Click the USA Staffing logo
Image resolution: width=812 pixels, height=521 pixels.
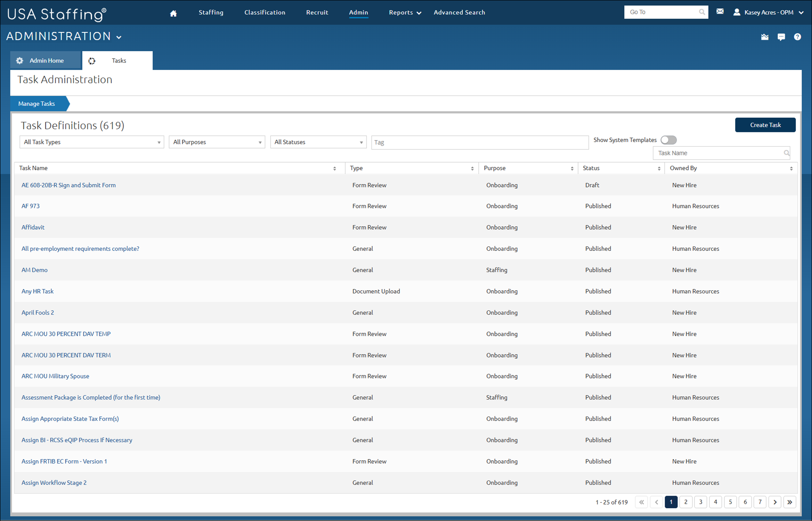(x=57, y=14)
